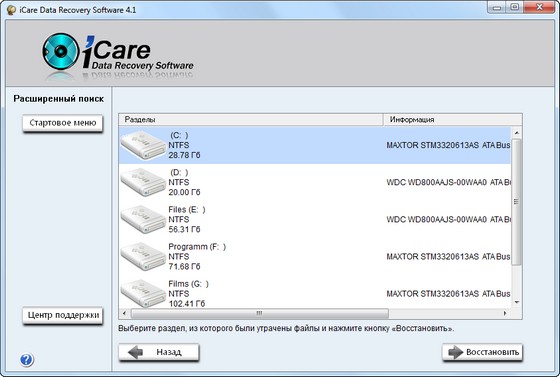Close the iCare Data Recovery window

[539, 7]
